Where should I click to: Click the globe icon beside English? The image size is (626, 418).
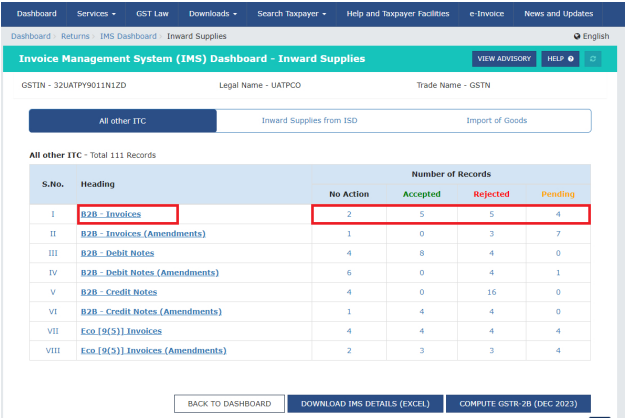point(577,36)
